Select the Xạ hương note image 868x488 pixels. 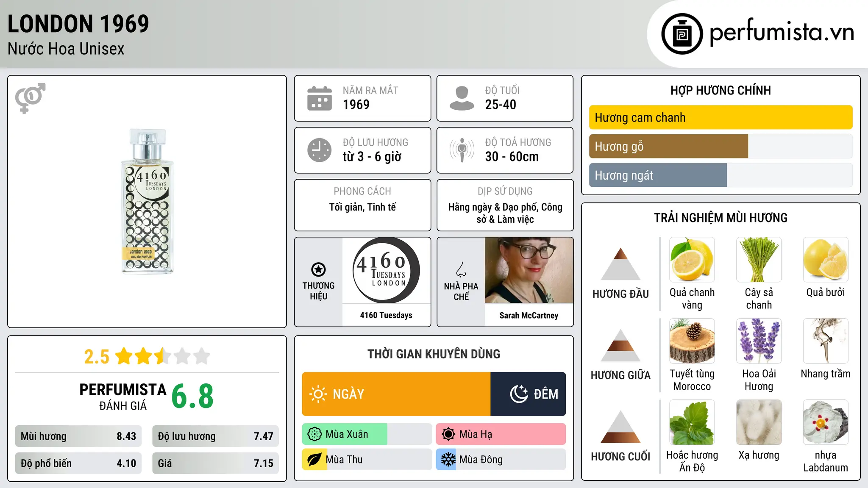(x=759, y=422)
